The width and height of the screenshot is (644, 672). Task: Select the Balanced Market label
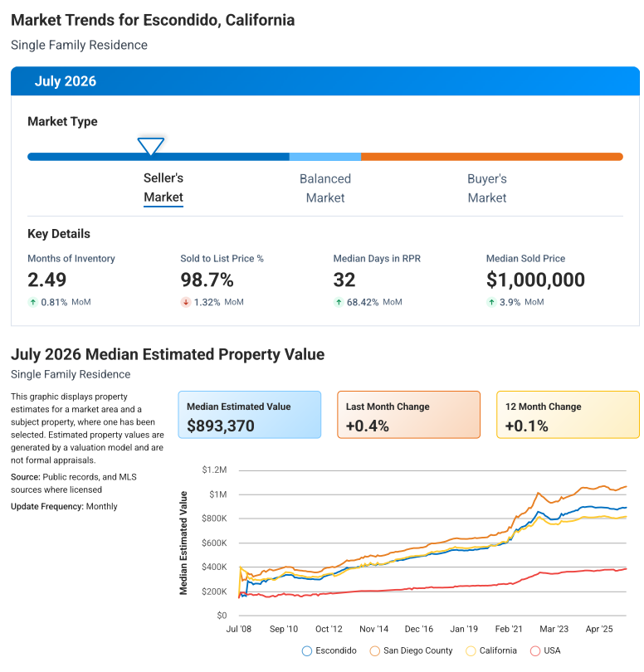click(325, 188)
